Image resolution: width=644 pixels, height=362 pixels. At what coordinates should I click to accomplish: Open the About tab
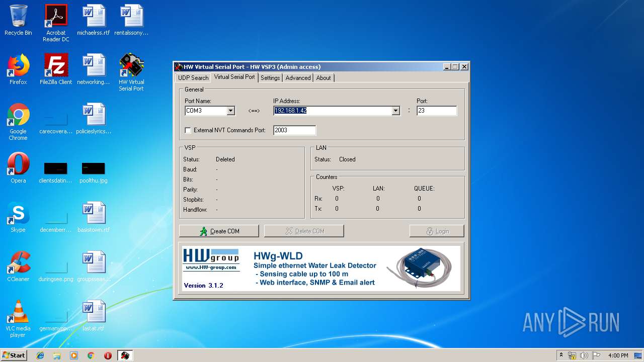point(324,78)
